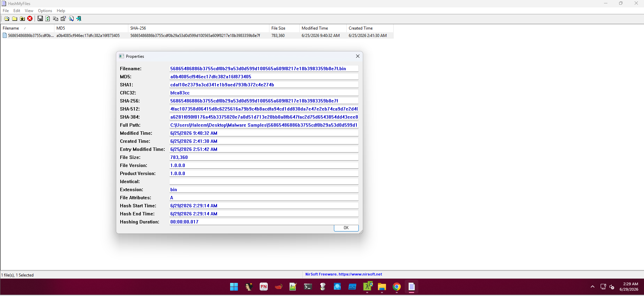Open the Options menu
The height and width of the screenshot is (296, 644).
[45, 11]
